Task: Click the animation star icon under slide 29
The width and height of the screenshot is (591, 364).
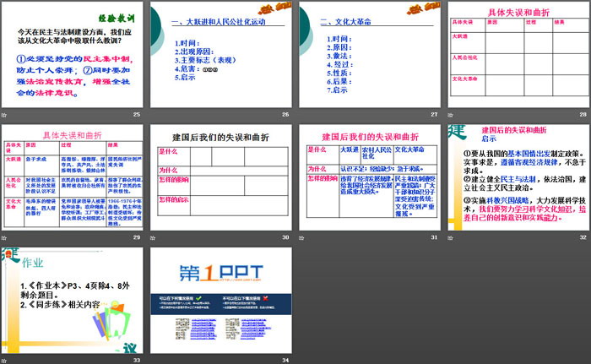Action: click(3, 237)
